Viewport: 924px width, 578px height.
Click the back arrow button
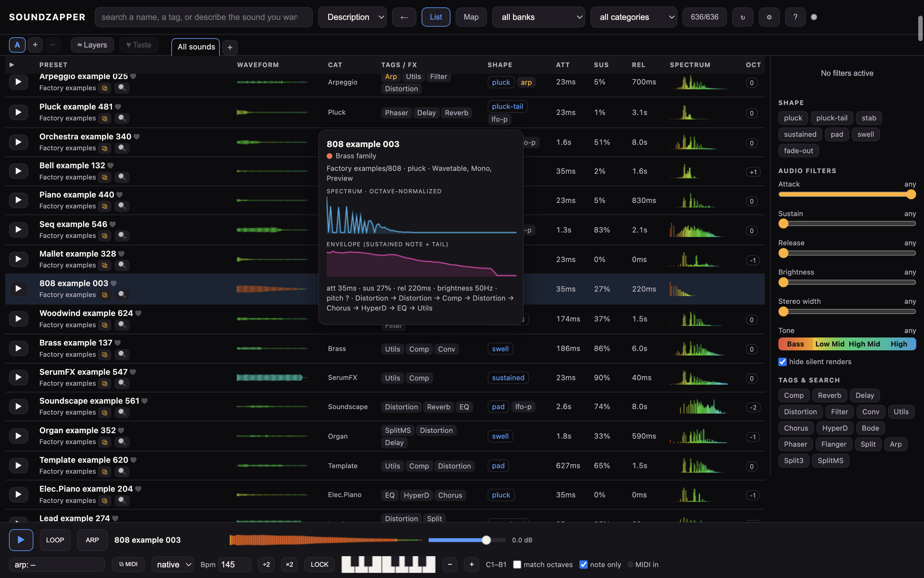404,17
